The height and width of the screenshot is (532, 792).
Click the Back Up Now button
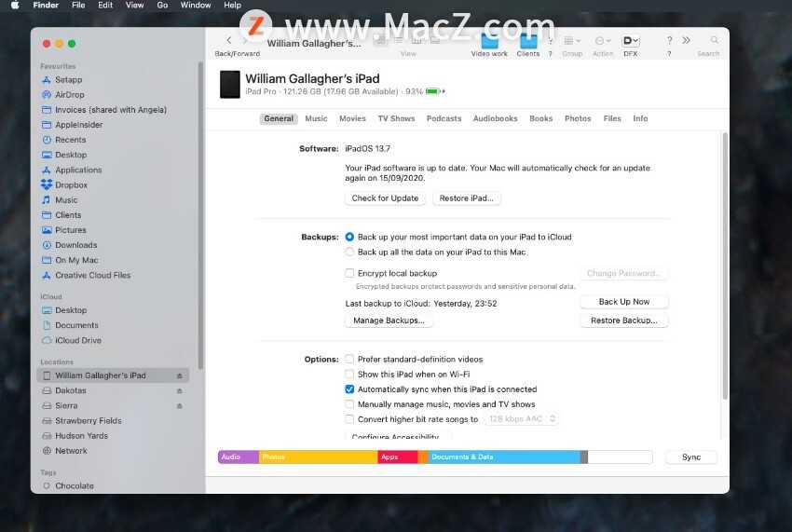click(x=624, y=302)
